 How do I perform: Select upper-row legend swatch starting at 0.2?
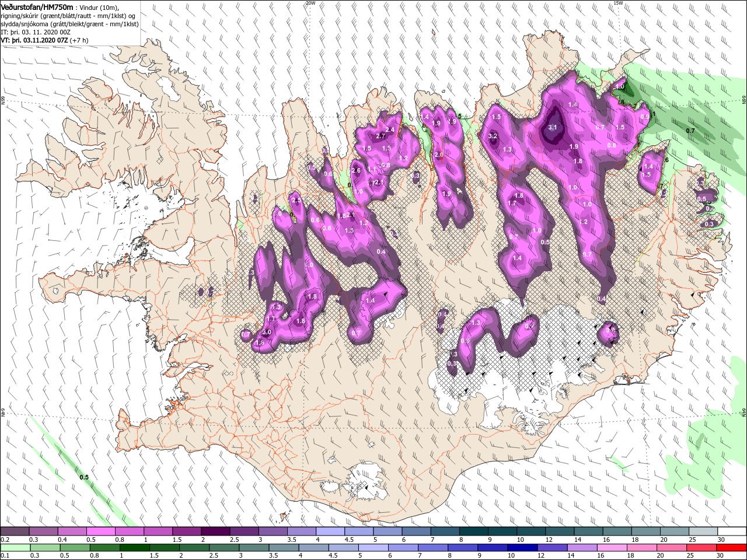pyautogui.click(x=15, y=531)
